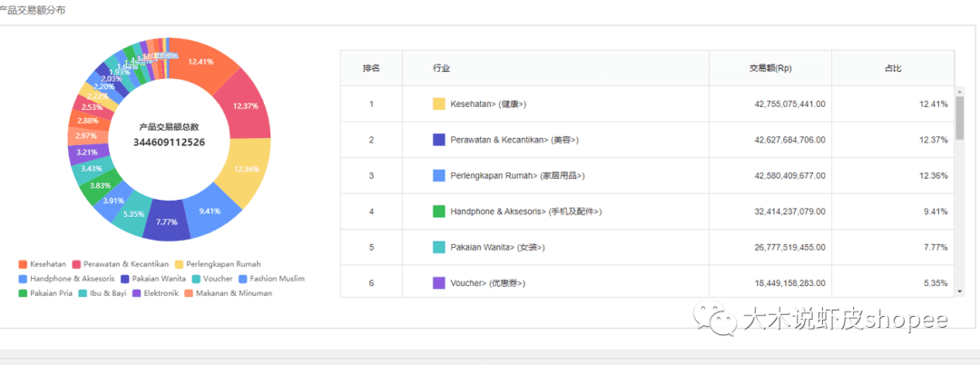The width and height of the screenshot is (980, 365).
Task: Select the 3.91% donut slice
Action: point(113,201)
